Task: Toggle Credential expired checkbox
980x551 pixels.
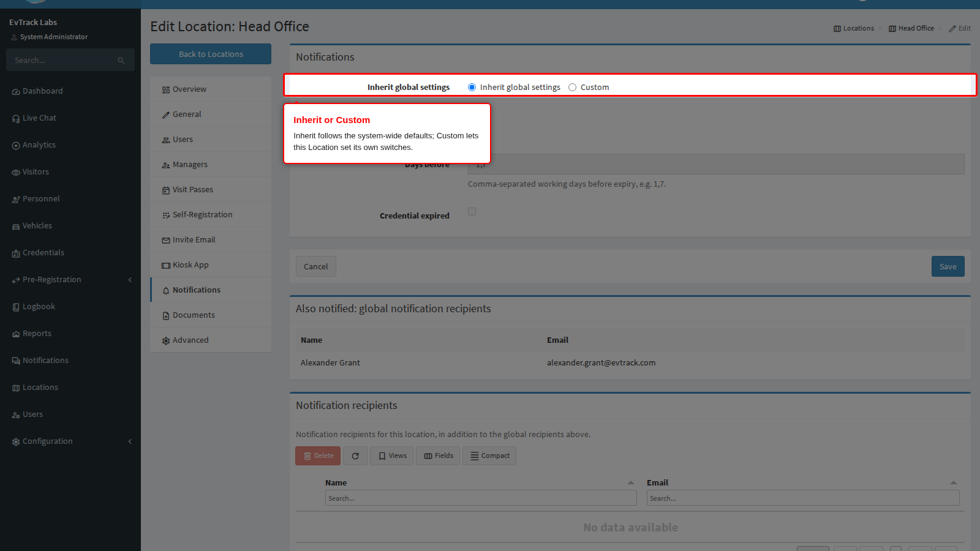Action: pyautogui.click(x=472, y=212)
